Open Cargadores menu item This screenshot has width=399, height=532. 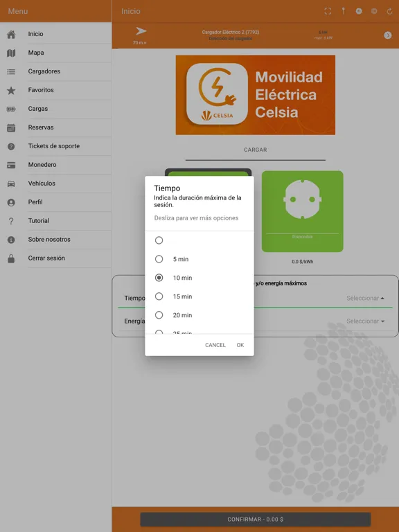[44, 71]
